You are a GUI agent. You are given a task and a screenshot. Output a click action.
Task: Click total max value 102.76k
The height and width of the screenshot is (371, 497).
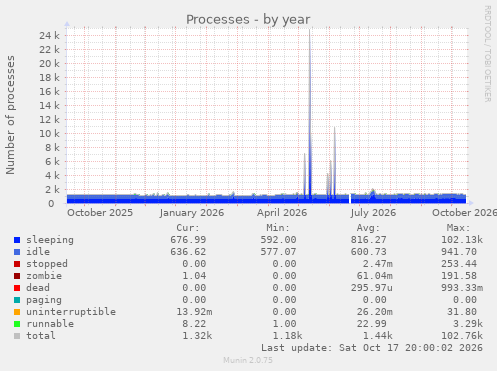(x=462, y=336)
